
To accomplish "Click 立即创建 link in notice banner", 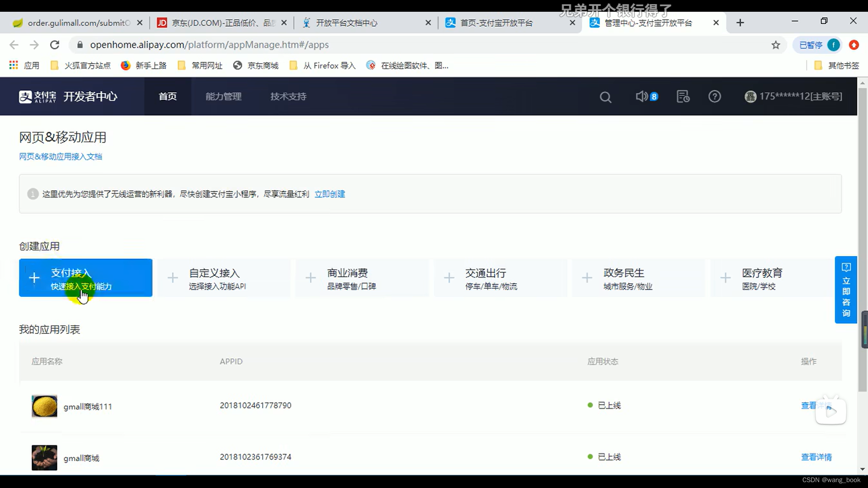I will tap(330, 194).
